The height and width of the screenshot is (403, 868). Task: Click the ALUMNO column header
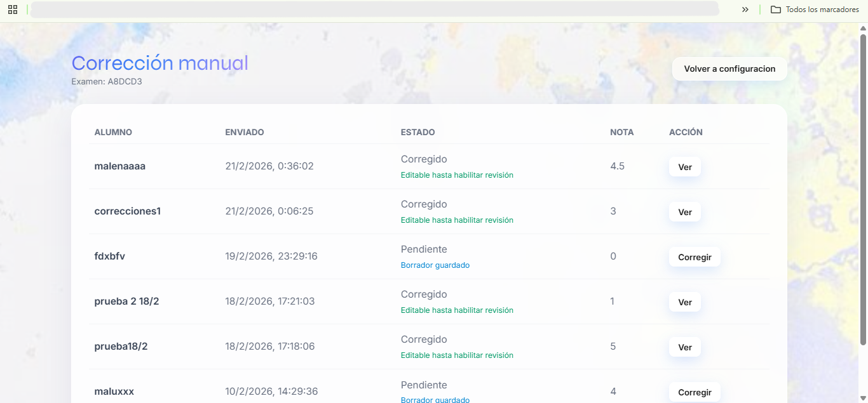(x=113, y=132)
